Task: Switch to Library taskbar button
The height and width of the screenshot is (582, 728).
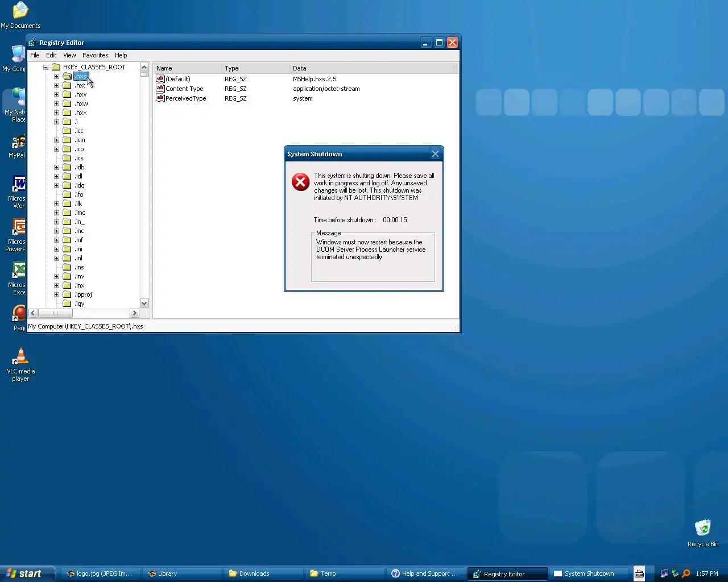Action: click(x=183, y=573)
